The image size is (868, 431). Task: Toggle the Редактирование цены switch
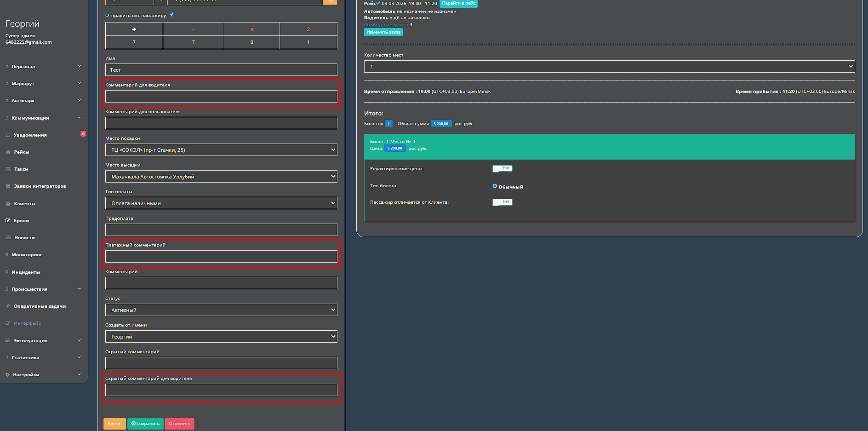coord(502,168)
